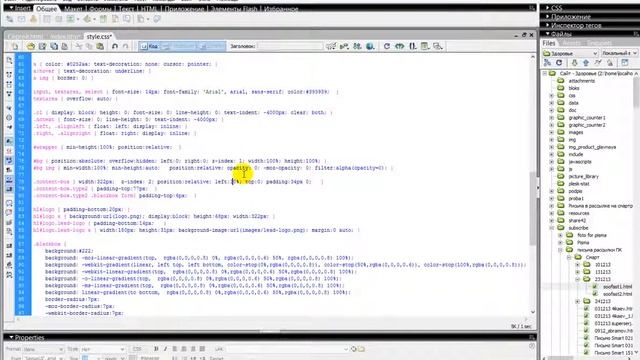
Task: Select the 0912_abramov file
Action: point(613,331)
